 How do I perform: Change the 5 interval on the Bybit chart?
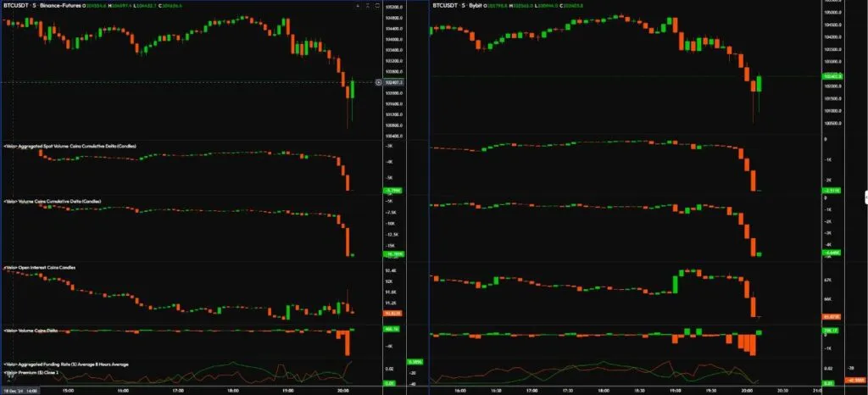point(464,6)
